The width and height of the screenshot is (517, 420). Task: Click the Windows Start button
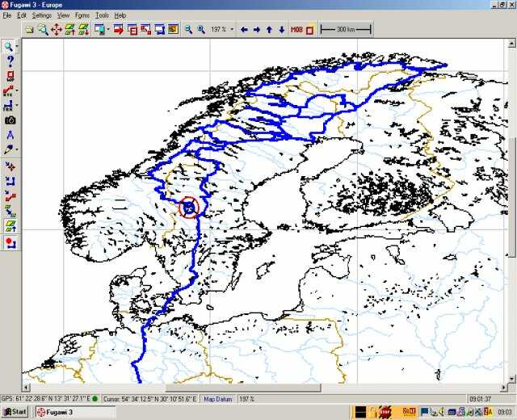(x=15, y=412)
